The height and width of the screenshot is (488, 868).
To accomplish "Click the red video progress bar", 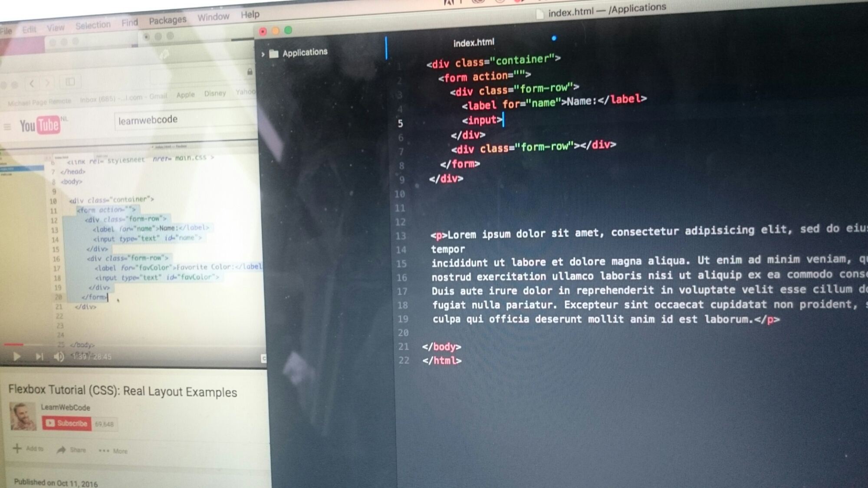I will (x=14, y=344).
